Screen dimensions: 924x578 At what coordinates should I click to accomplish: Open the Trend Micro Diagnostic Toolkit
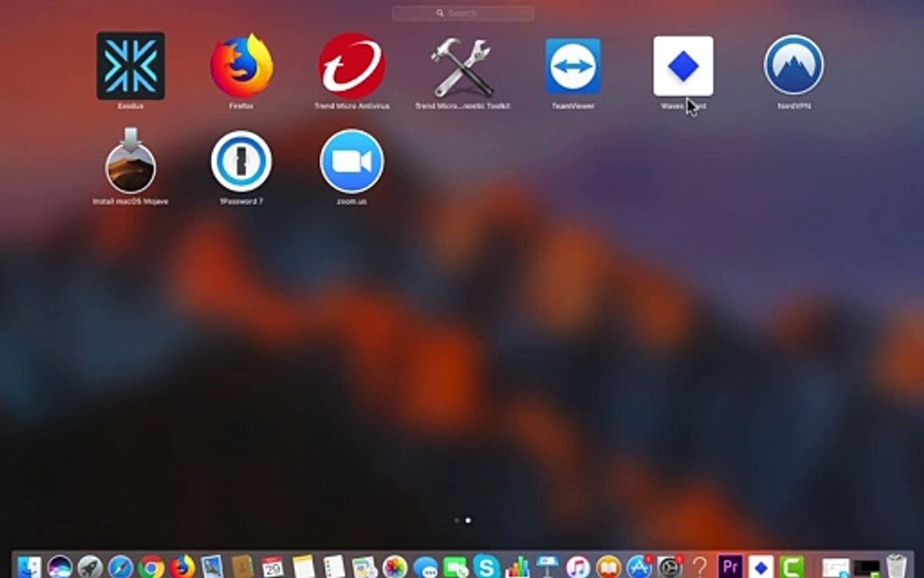[462, 67]
